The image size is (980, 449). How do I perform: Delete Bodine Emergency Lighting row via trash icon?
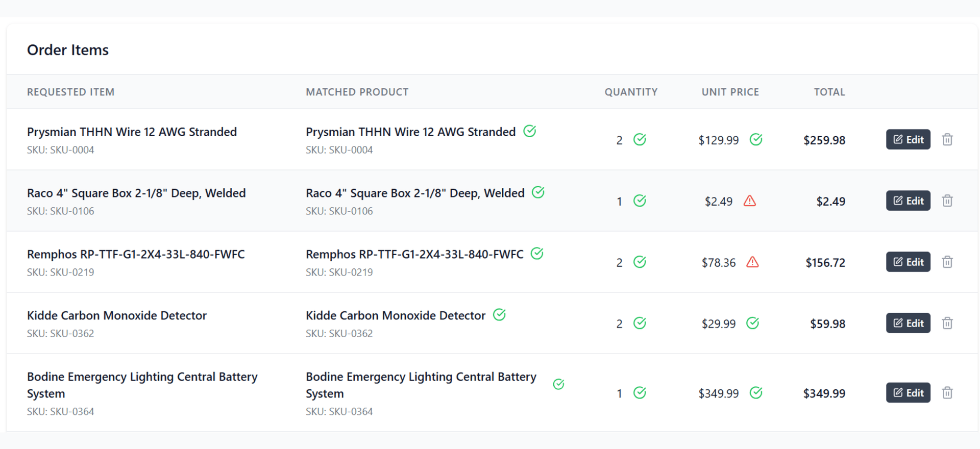point(947,393)
